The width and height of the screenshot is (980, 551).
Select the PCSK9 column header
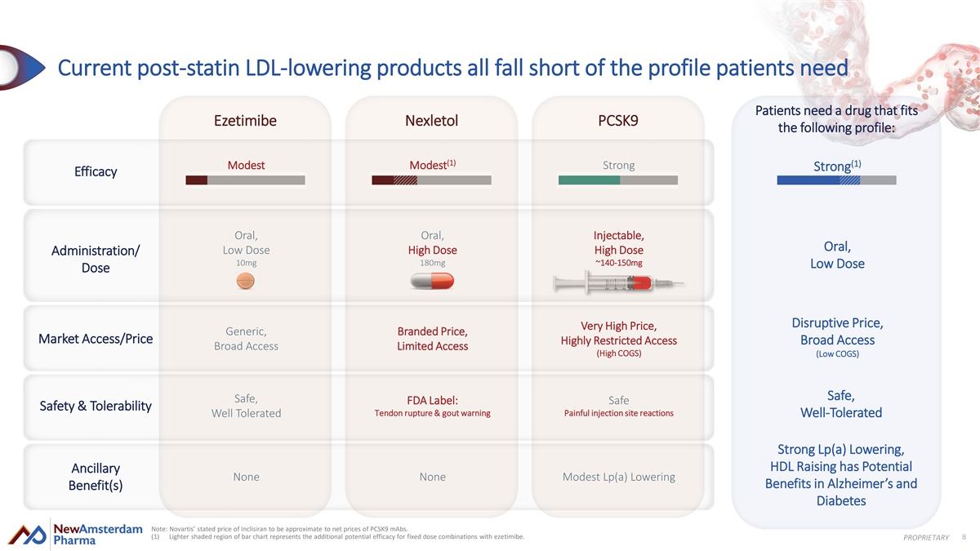[617, 121]
